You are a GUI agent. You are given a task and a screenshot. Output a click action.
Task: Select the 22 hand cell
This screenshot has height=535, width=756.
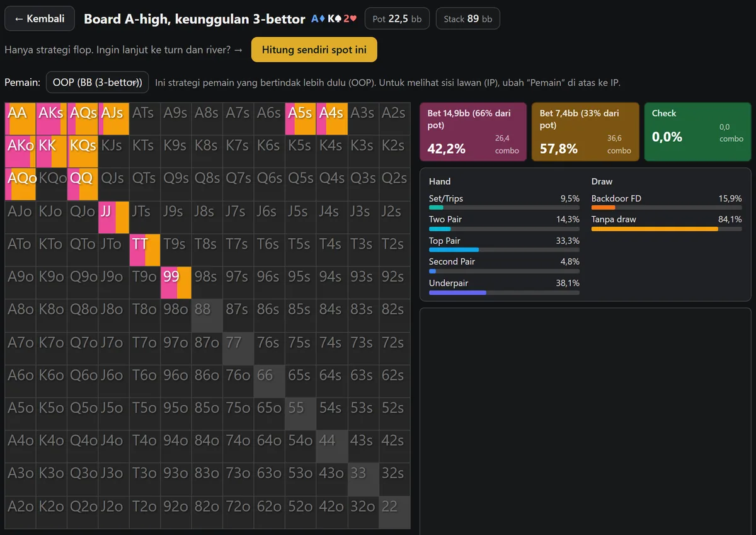394,512
